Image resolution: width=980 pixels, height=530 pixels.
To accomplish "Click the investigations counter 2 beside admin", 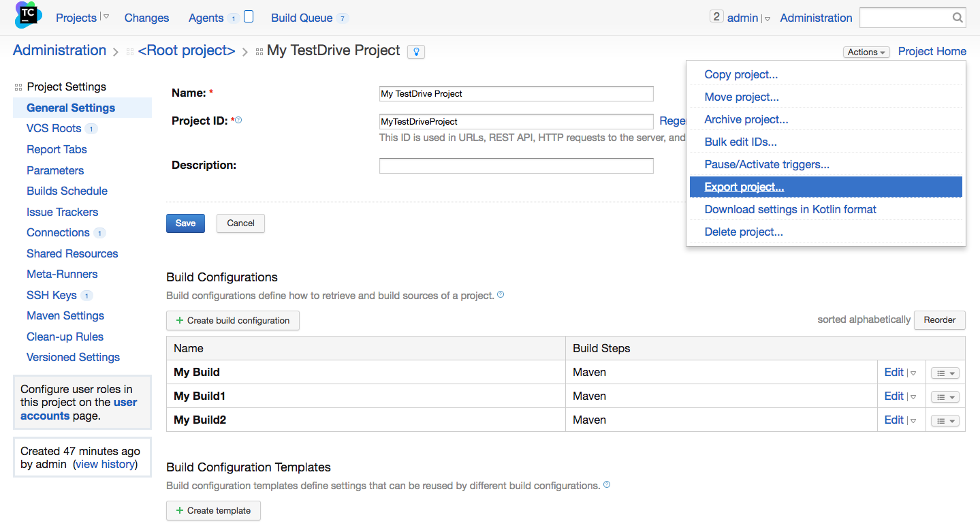I will tap(716, 16).
